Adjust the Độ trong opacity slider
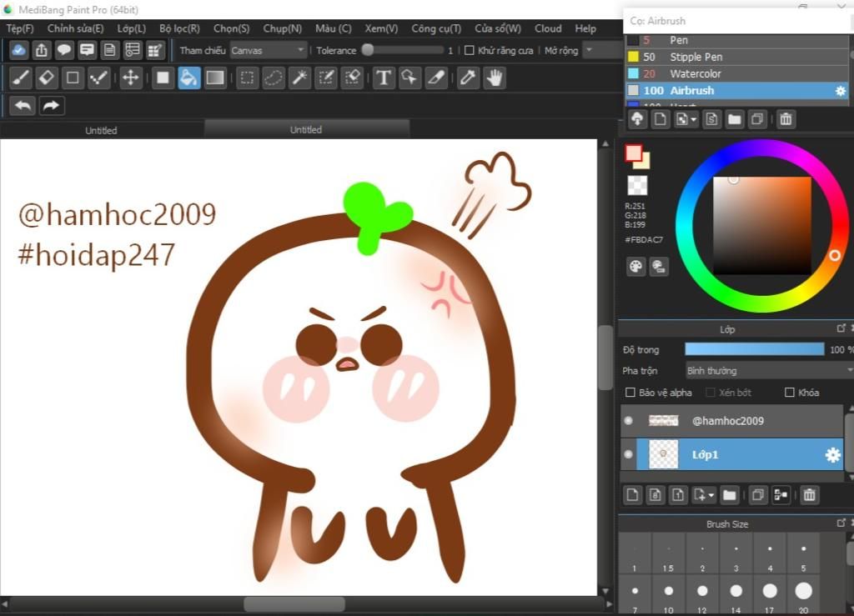The image size is (854, 616). (x=754, y=349)
